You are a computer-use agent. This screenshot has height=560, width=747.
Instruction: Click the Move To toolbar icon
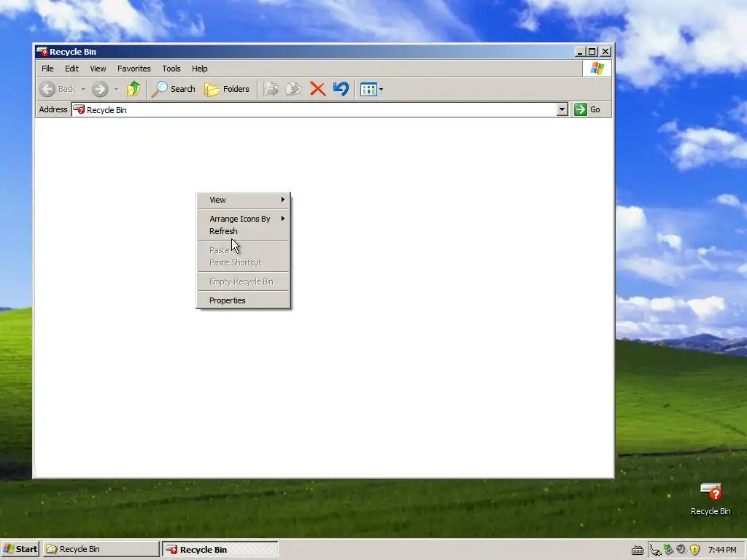pyautogui.click(x=271, y=89)
